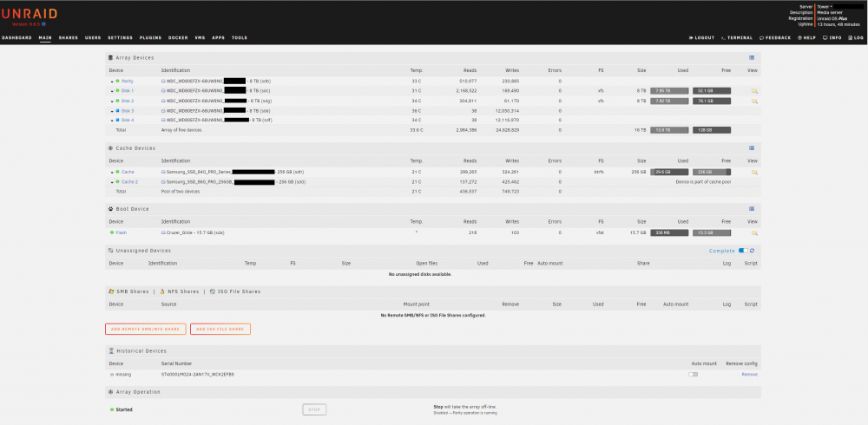The image size is (868, 425).
Task: Click the Array Operation section icon
Action: (111, 392)
